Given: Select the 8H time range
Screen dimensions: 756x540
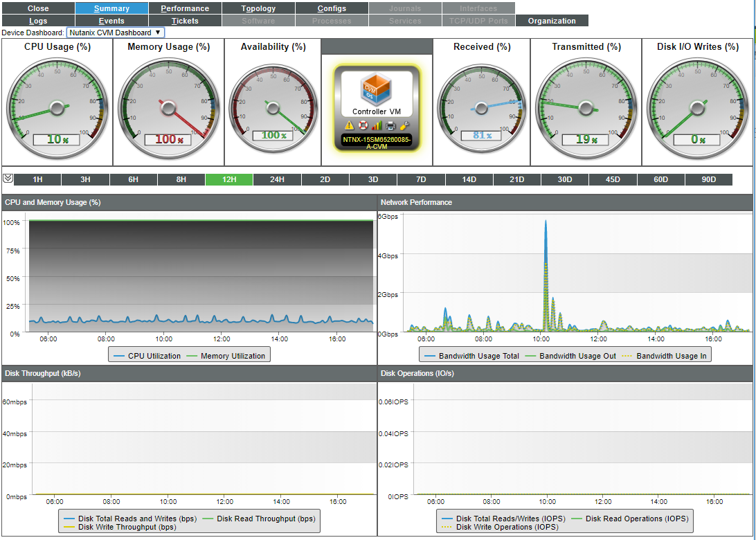Looking at the screenshot, I should pyautogui.click(x=181, y=179).
